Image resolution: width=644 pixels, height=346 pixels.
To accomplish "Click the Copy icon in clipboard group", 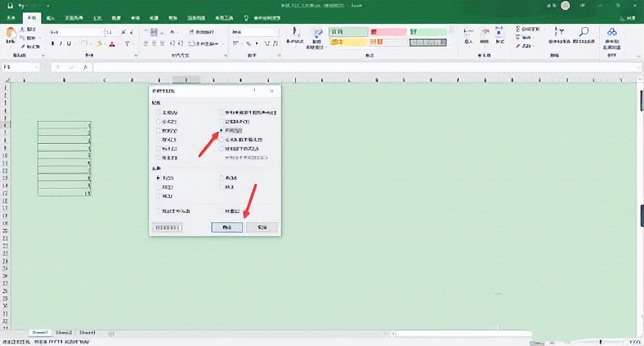I will pyautogui.click(x=23, y=38).
